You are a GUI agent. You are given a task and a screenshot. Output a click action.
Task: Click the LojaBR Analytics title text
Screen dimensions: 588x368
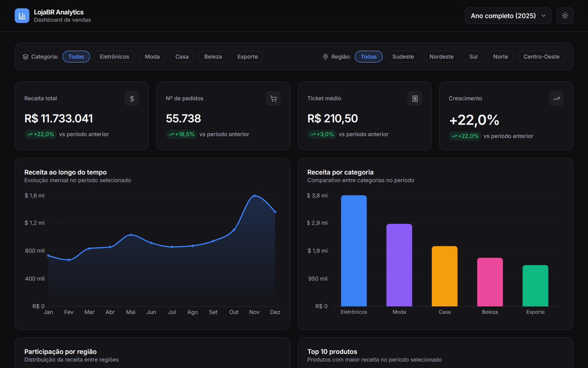[59, 12]
